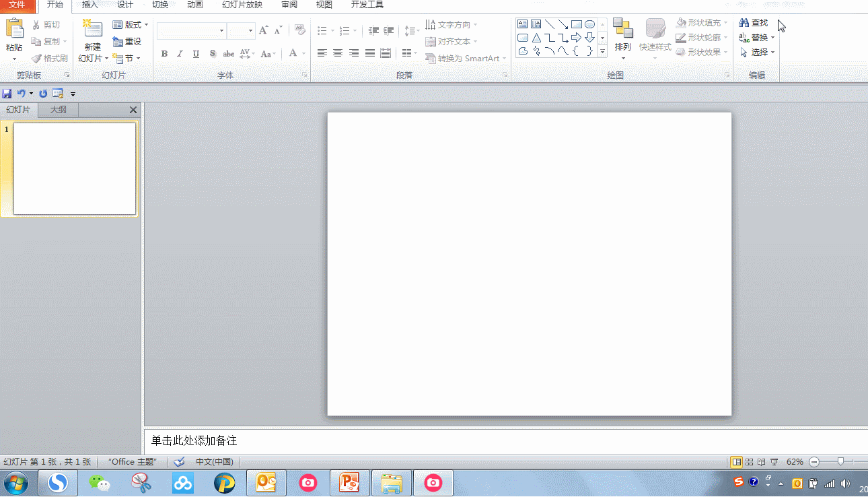This screenshot has height=497, width=868.
Task: Toggle Strikethrough formatting
Action: [x=229, y=54]
